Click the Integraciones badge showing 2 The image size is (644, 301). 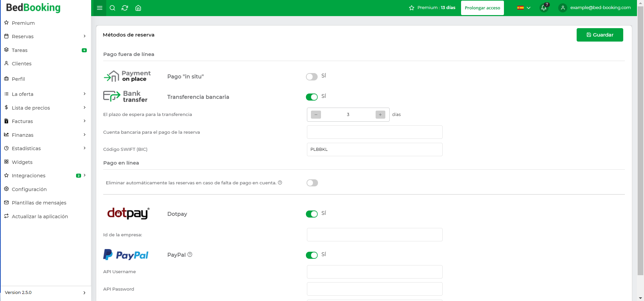point(79,176)
